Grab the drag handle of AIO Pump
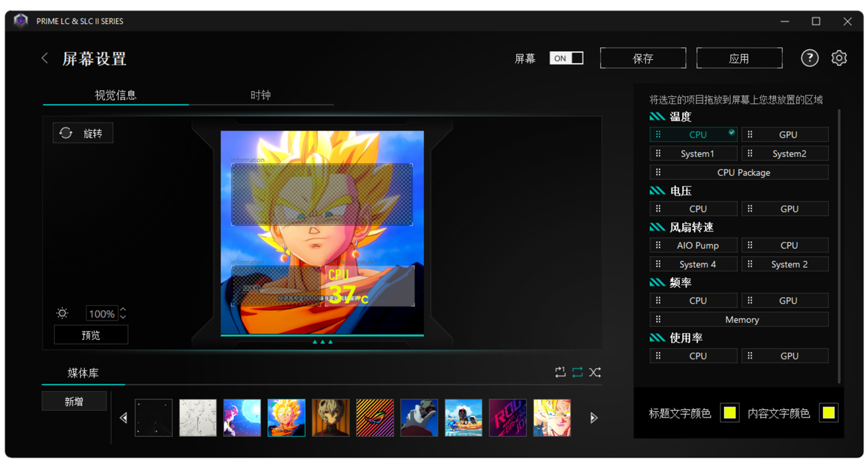868x468 pixels. point(658,245)
